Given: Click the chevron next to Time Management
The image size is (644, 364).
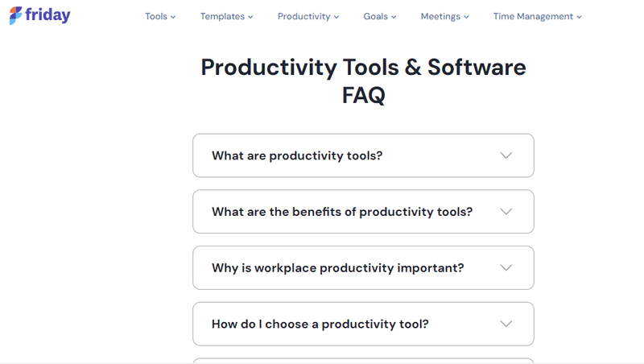Looking at the screenshot, I should tap(579, 17).
